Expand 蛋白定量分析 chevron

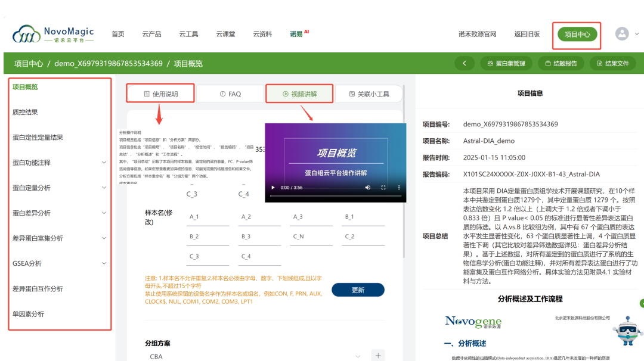[104, 188]
